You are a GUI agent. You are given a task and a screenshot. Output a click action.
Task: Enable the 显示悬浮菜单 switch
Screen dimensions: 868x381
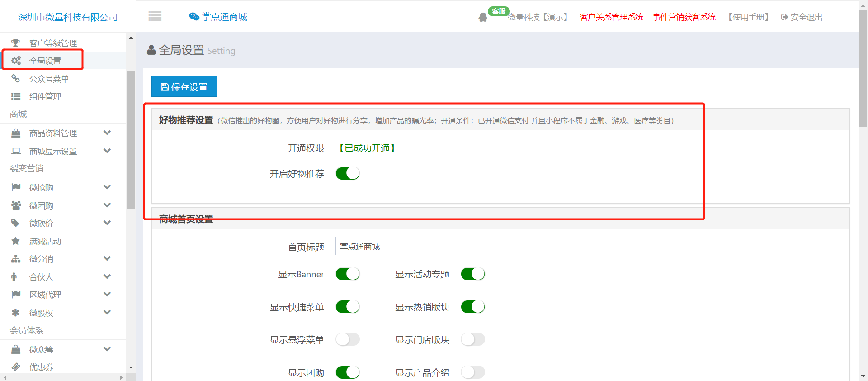[x=348, y=339]
